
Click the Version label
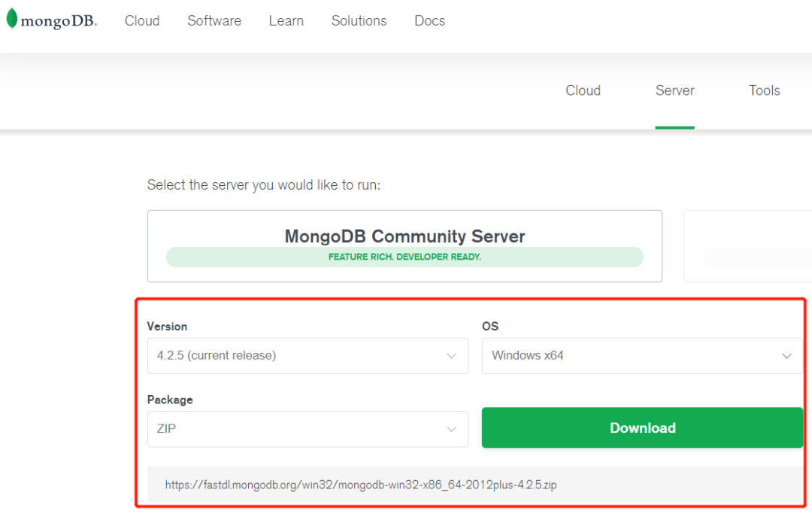[167, 326]
